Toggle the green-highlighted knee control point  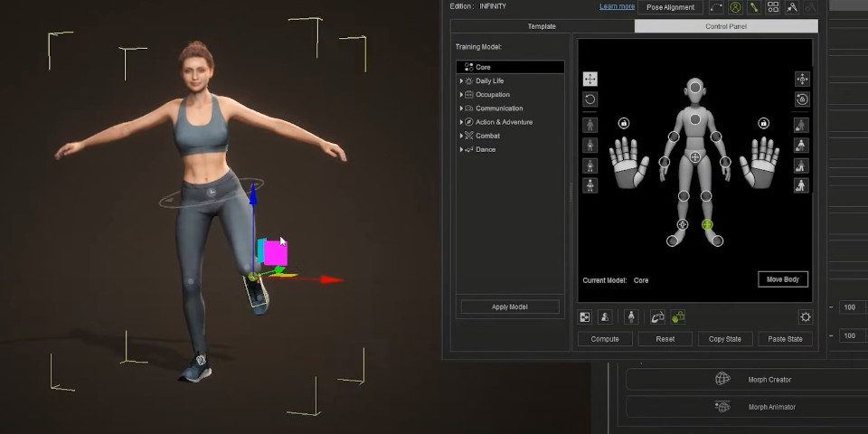[x=707, y=224]
